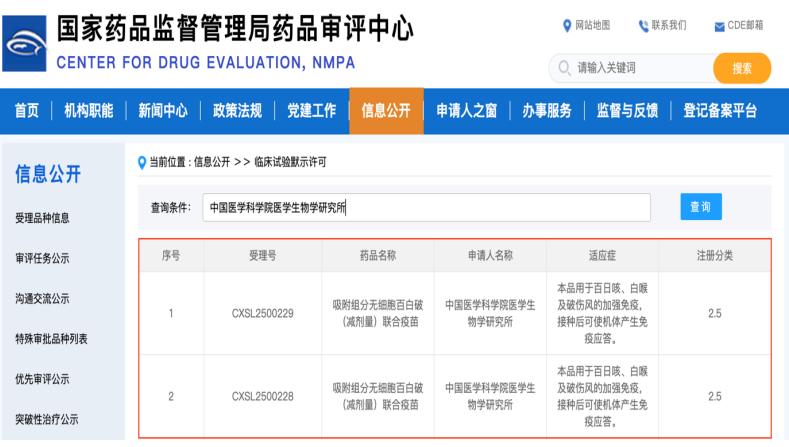Screen dimensions: 789x447
Task: Click the breadcrumb location pin icon
Action: pyautogui.click(x=143, y=161)
